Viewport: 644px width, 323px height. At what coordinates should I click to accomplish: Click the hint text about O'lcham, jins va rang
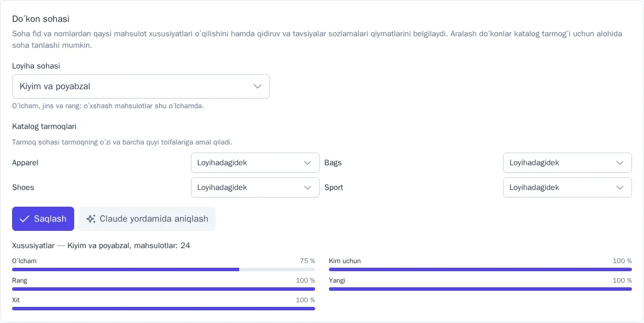tap(108, 106)
